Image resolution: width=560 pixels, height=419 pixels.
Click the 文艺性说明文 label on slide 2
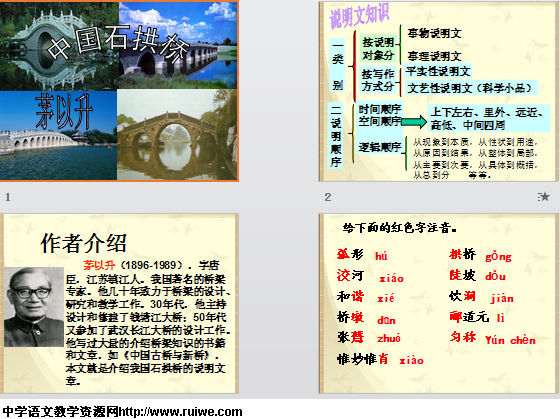coord(440,88)
